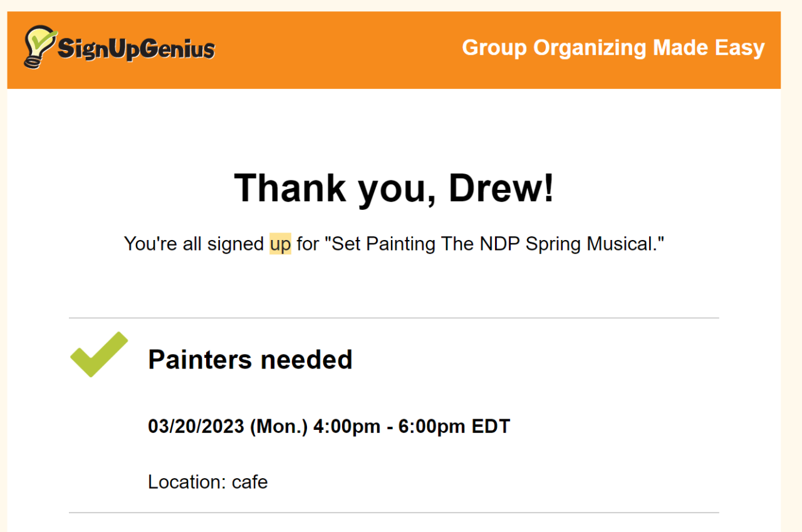The image size is (802, 532).
Task: Select the Painters needed slot heading
Action: (x=250, y=360)
